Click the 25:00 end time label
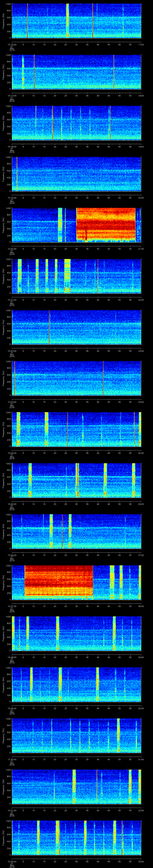The image size is (153, 868). (141, 453)
